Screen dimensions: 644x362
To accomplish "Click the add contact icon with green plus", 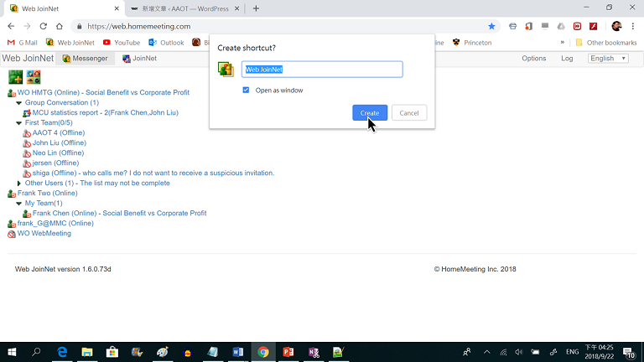I will pyautogui.click(x=15, y=77).
